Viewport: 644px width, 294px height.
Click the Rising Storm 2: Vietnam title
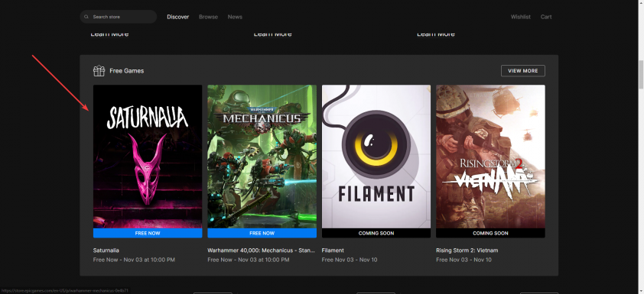(467, 250)
